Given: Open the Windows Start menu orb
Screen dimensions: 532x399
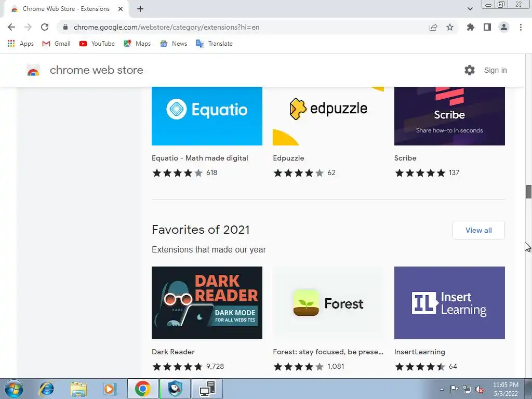Looking at the screenshot, I should tap(14, 389).
